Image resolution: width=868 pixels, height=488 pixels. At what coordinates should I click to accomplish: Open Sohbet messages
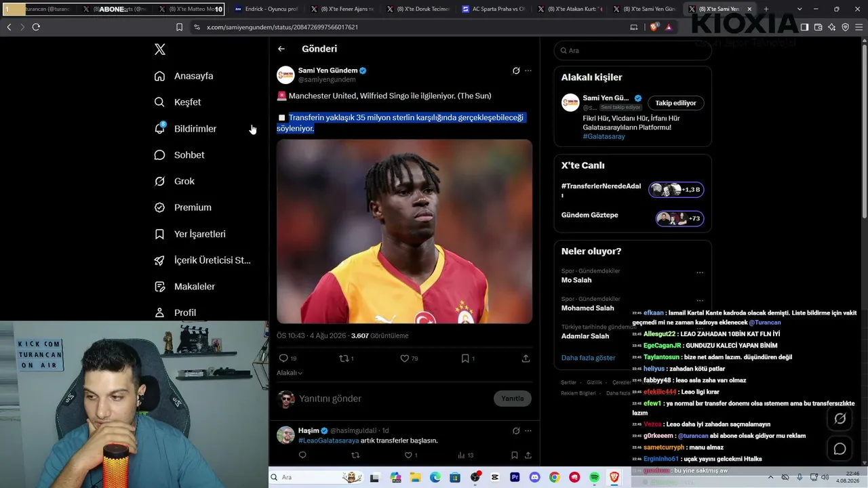pos(179,155)
